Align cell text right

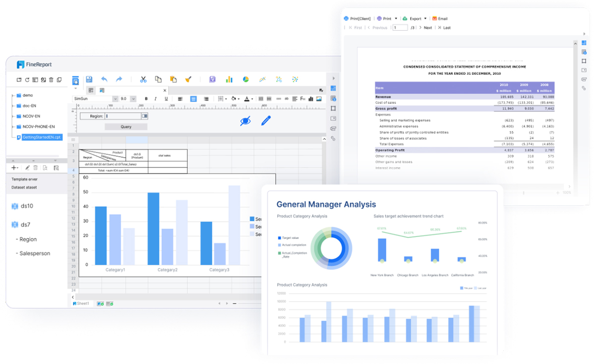coord(206,99)
